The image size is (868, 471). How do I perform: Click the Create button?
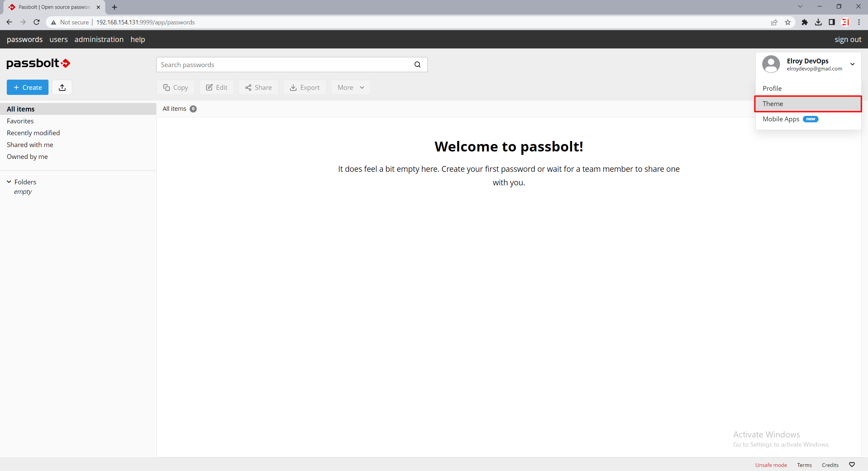pos(28,87)
